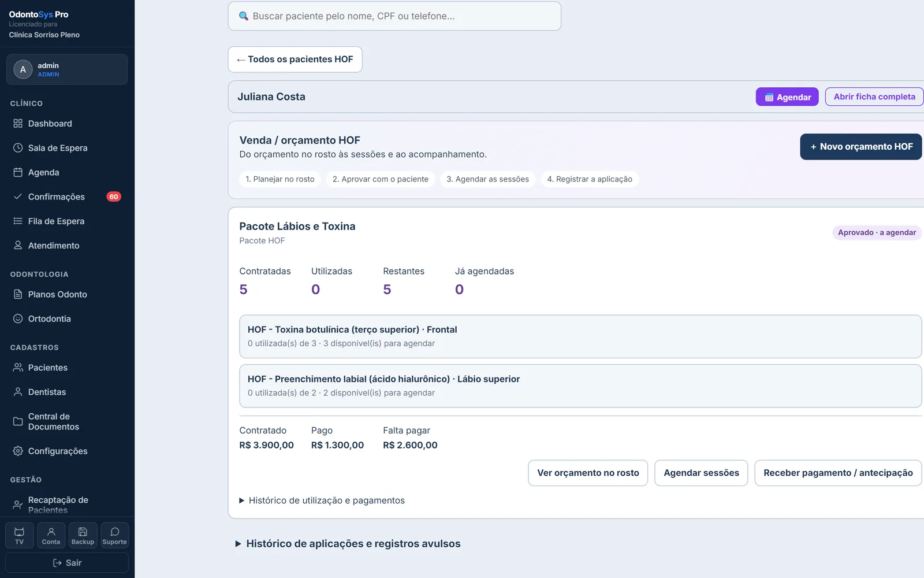924x578 pixels.
Task: Click step 2. Aprovar com o paciente
Action: (381, 179)
